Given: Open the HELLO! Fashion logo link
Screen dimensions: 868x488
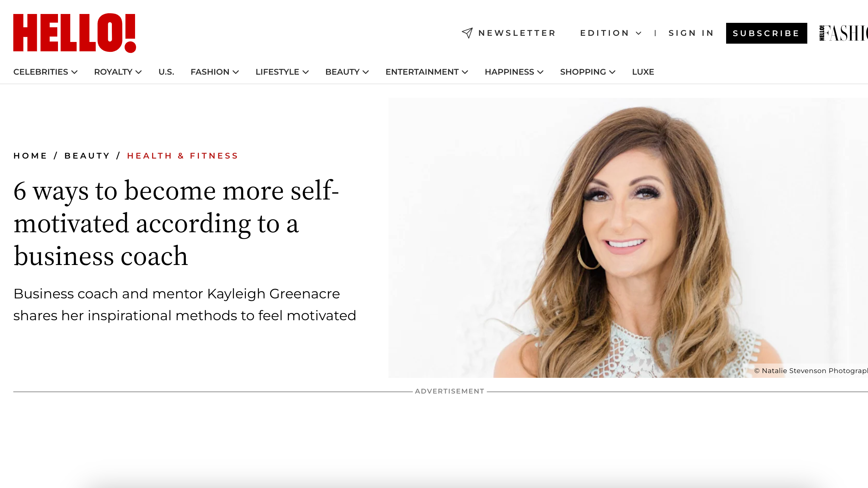Looking at the screenshot, I should click(x=843, y=33).
